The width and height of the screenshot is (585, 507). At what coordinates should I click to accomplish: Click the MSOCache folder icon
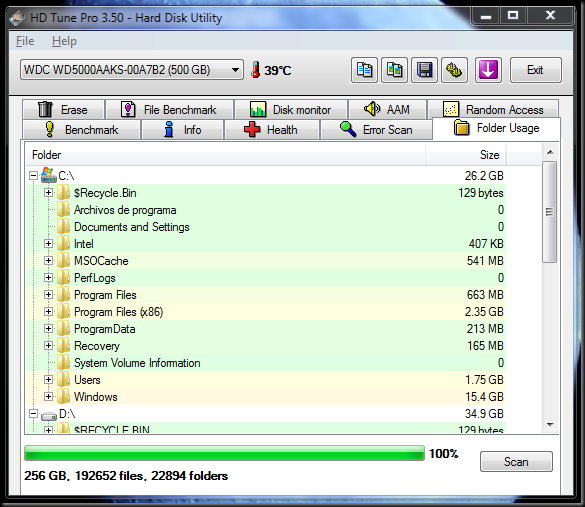(x=63, y=260)
